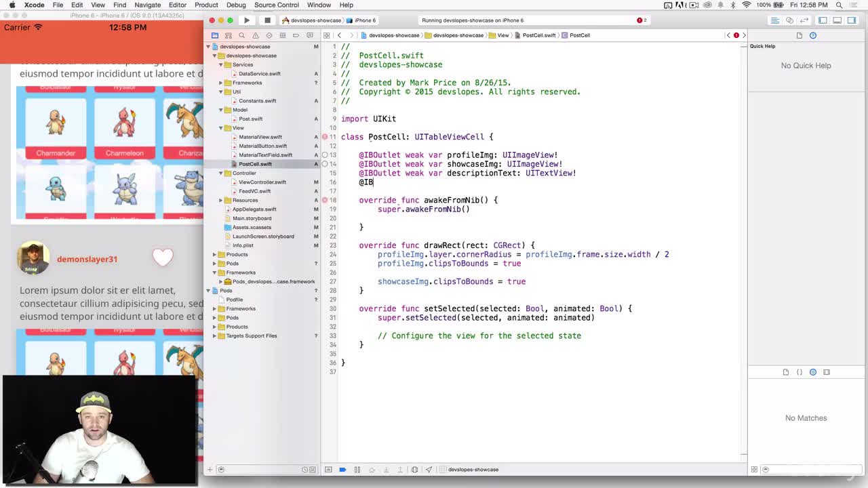Show the File inspector
Screen dimensions: 868x488
800,35
